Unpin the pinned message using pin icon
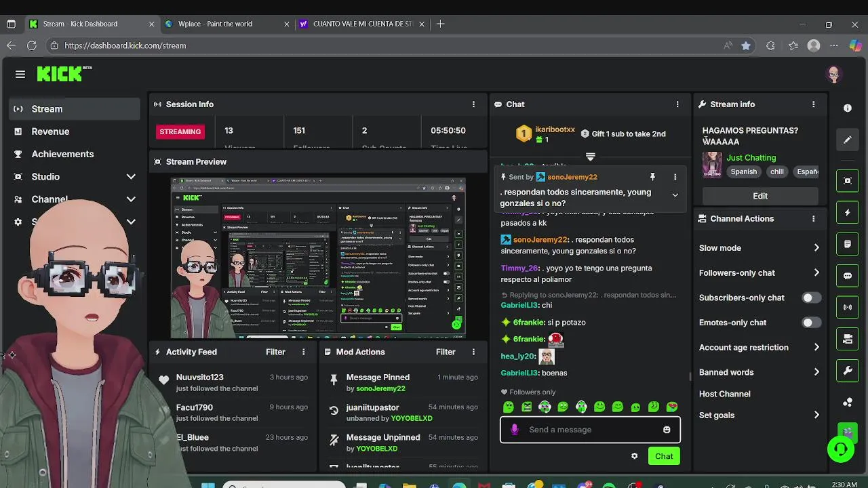868x488 pixels. [652, 177]
